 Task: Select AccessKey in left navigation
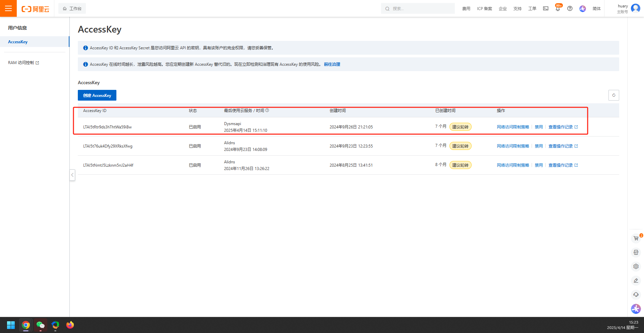[x=18, y=42]
